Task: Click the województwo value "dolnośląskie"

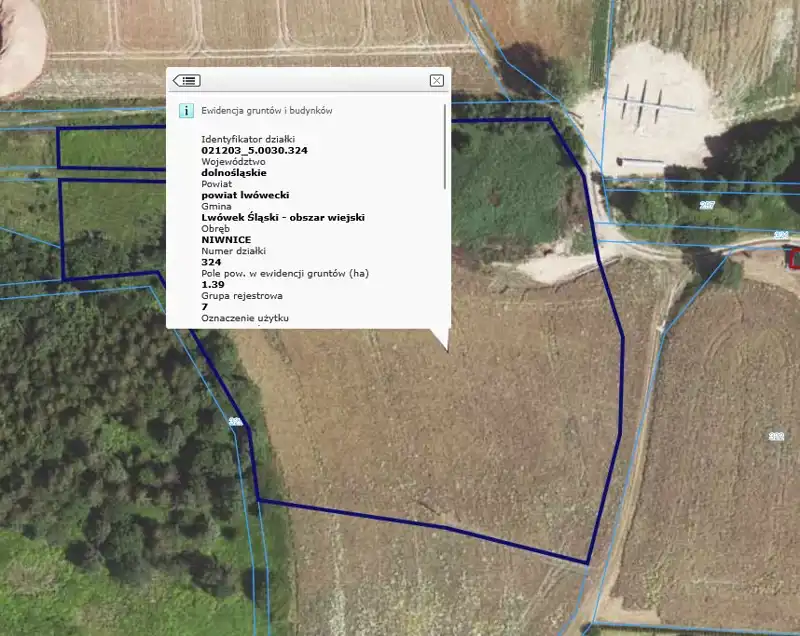Action: click(234, 172)
